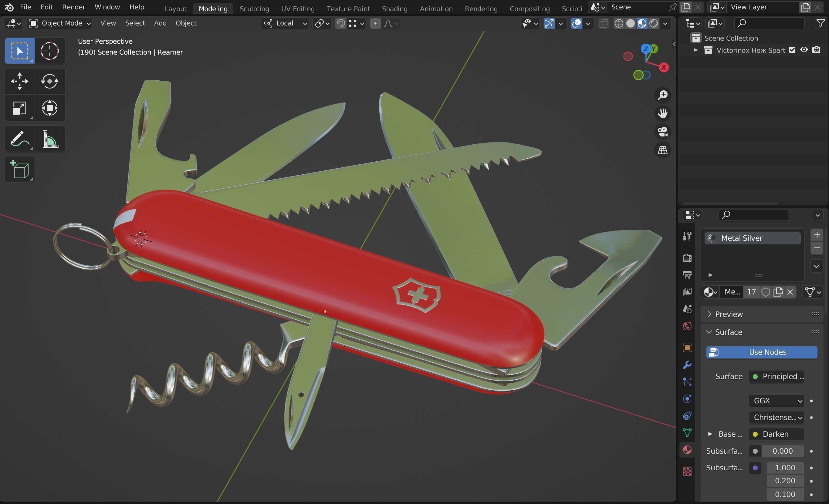
Task: Open the Texture properties tab
Action: 687,471
